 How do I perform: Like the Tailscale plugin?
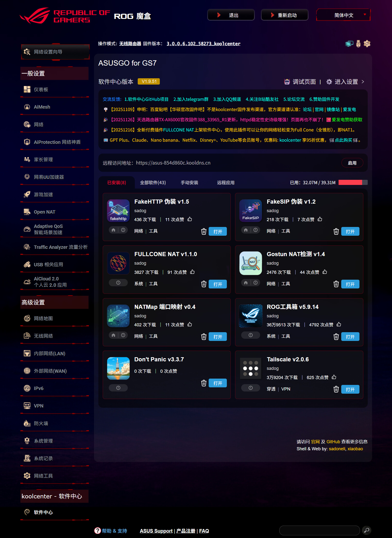coord(334,377)
